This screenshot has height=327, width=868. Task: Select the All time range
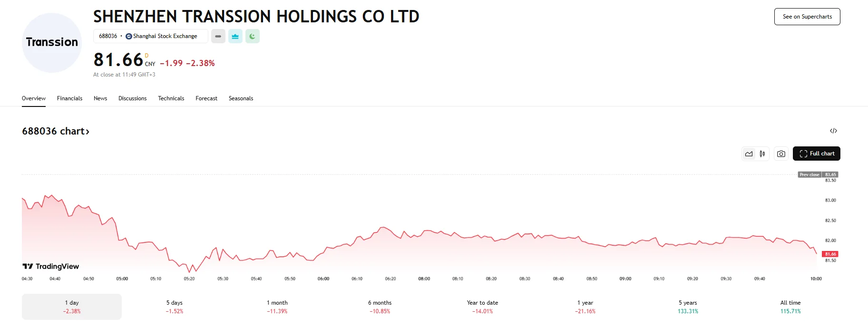click(x=790, y=307)
